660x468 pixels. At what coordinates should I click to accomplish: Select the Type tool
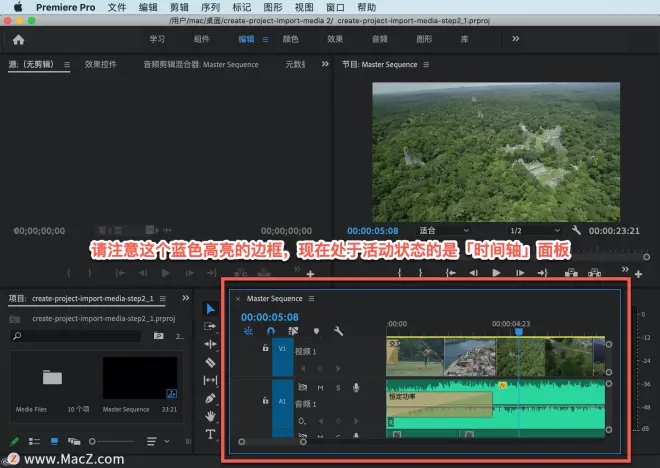pyautogui.click(x=210, y=434)
